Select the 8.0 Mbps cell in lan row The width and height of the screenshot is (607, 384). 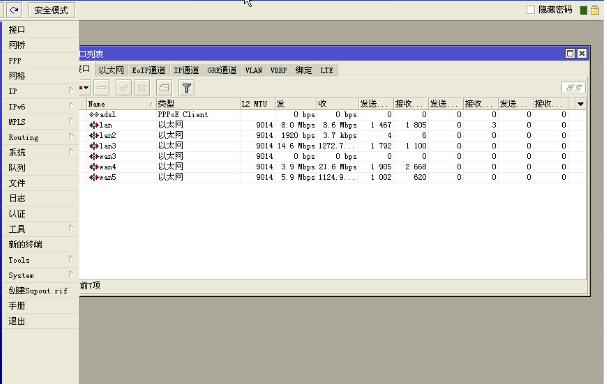[298, 125]
